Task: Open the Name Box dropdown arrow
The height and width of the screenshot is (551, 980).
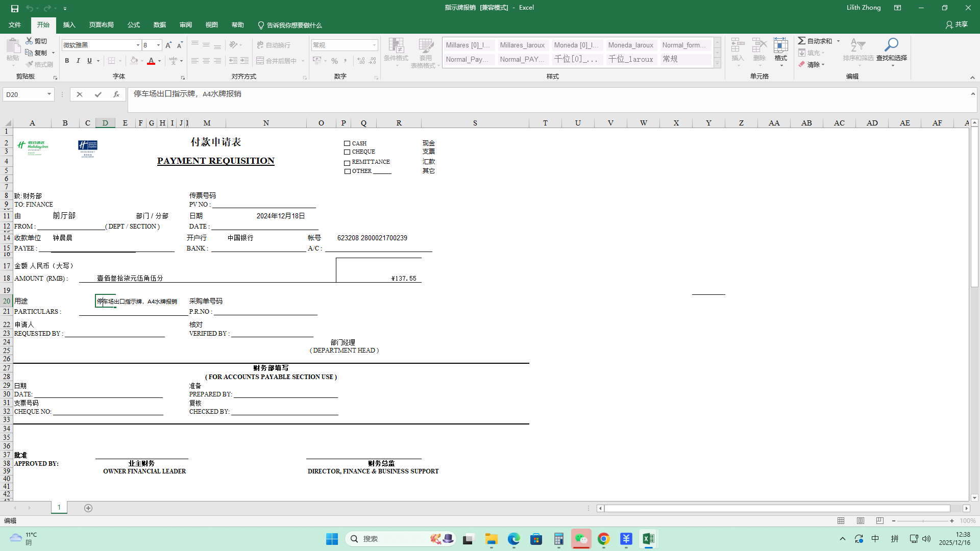Action: pyautogui.click(x=49, y=94)
